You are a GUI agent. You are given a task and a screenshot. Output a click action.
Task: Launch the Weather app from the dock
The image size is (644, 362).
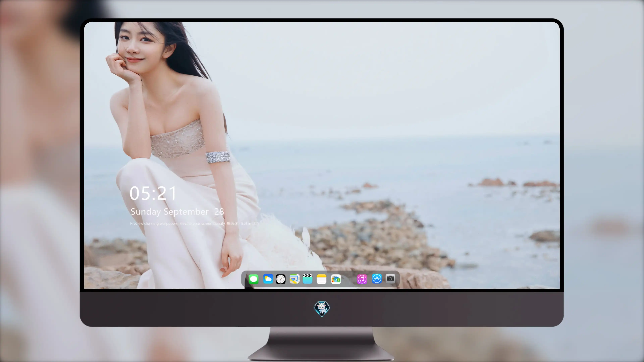[268, 279]
